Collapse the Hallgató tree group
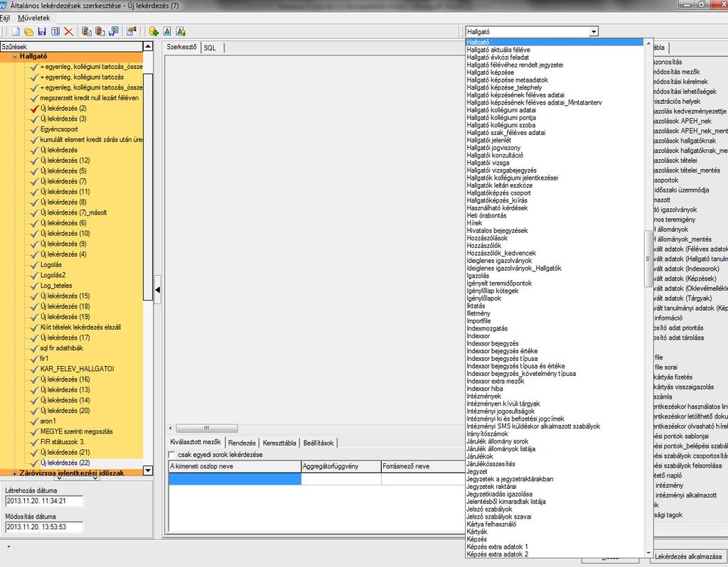Screen dimensions: 728x567 15,57
